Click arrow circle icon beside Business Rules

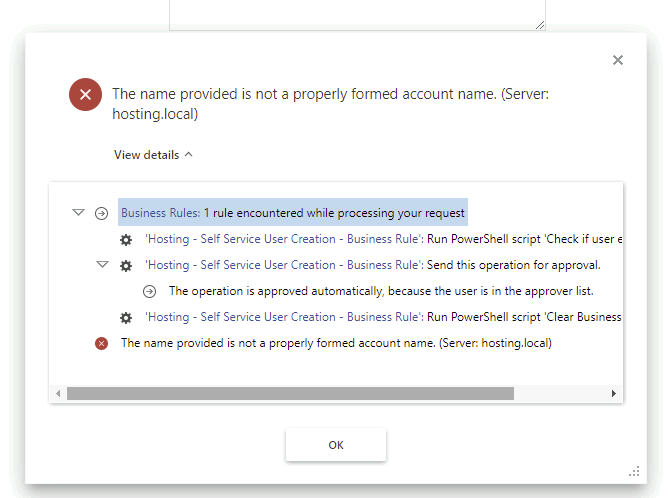(x=101, y=213)
